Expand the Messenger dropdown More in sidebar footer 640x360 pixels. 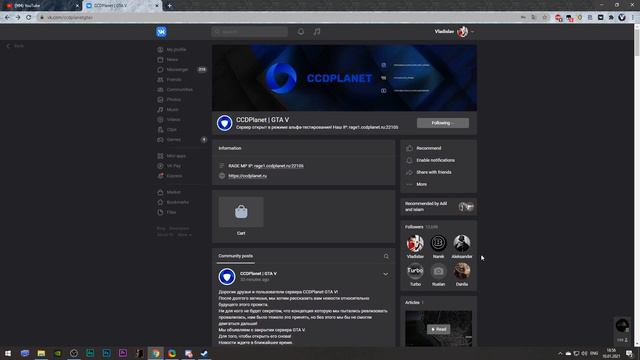coord(184,235)
